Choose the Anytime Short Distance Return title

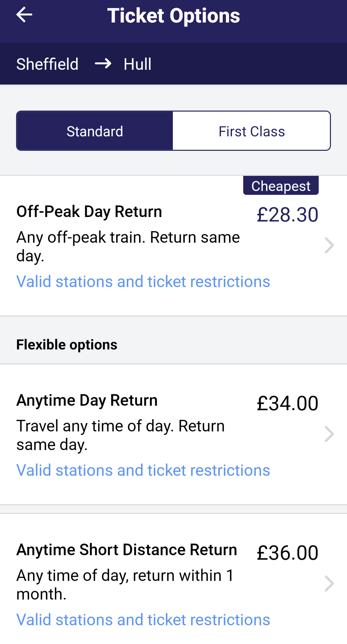point(127,550)
